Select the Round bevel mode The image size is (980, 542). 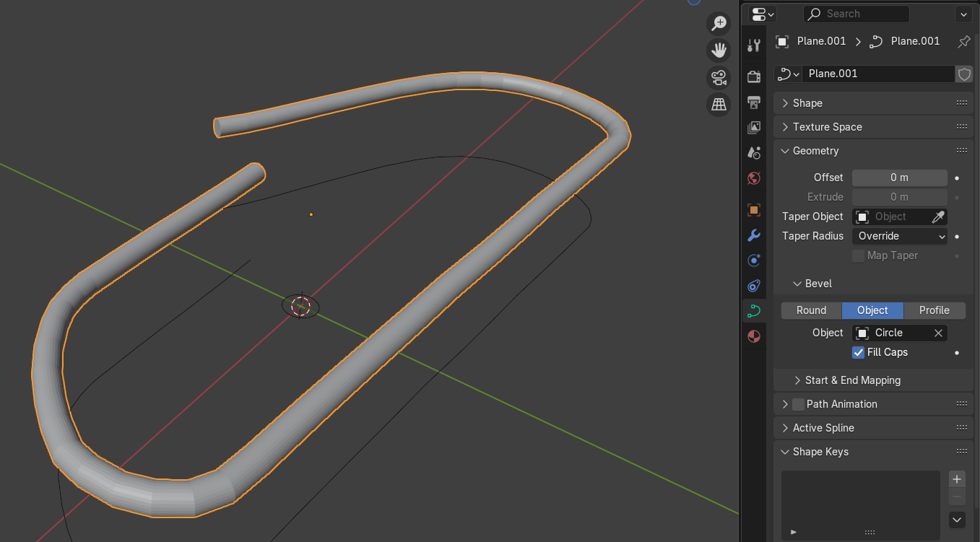[x=811, y=310]
